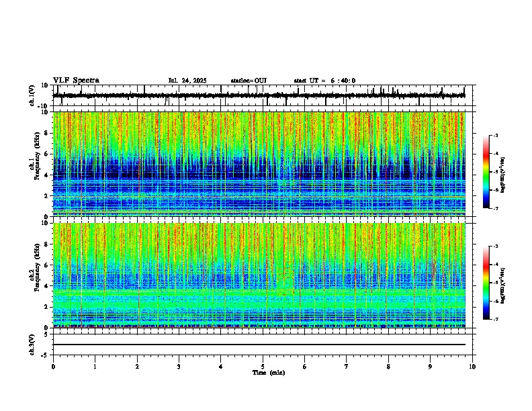Click the ch.3 flat voltage trace panel
The width and height of the screenshot is (532, 411).
pyautogui.click(x=263, y=345)
